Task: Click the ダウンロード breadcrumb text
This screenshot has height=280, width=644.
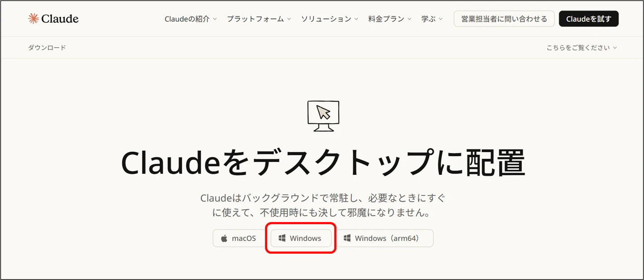Action: coord(47,48)
